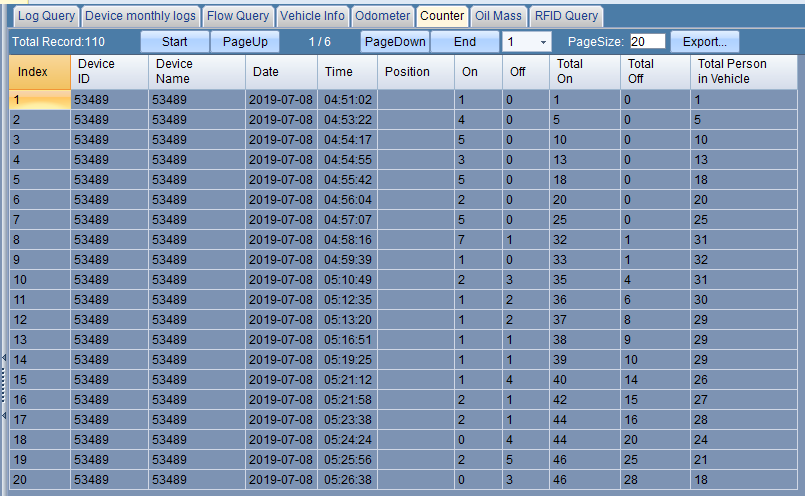This screenshot has width=805, height=496.
Task: Open the Odometer tab
Action: click(383, 16)
